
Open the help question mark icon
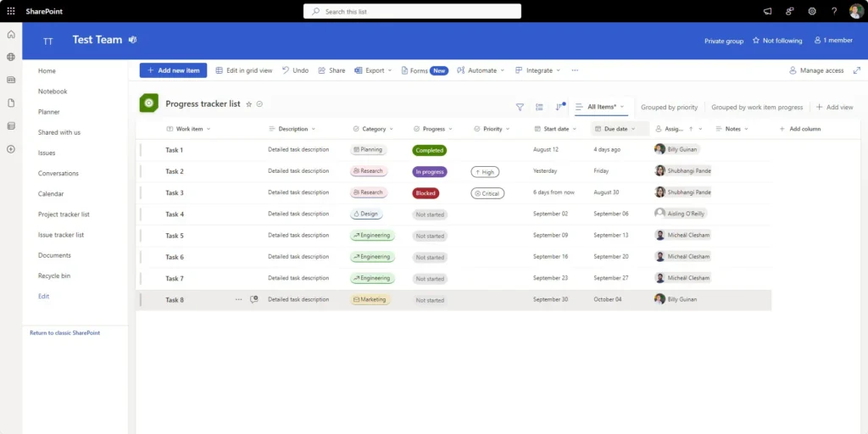point(834,11)
